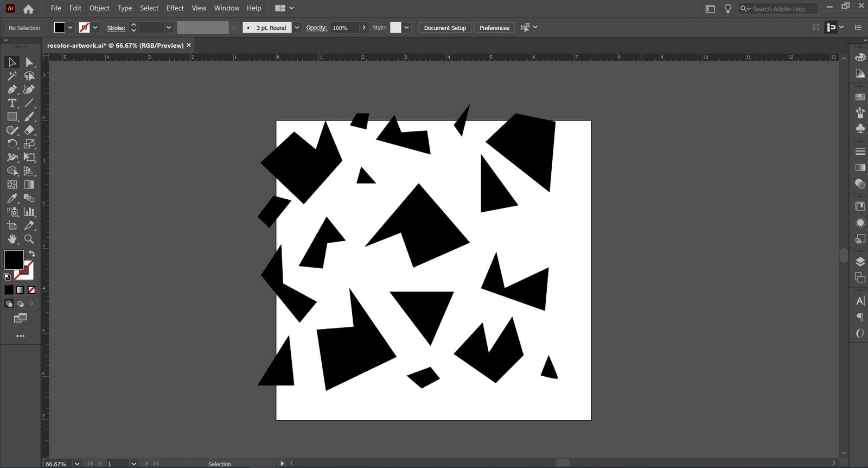Enable Draw Behind mode

(20, 304)
